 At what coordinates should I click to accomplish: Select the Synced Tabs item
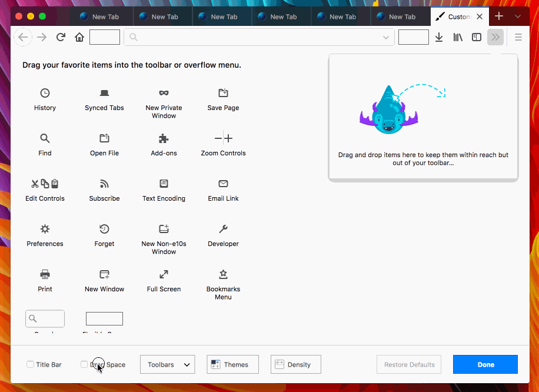click(x=104, y=99)
